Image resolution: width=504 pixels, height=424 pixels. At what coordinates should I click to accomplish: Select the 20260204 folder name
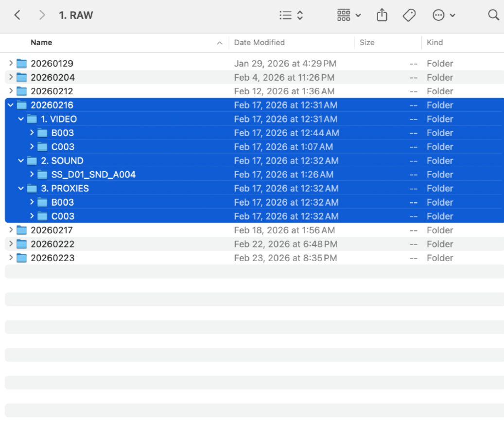pyautogui.click(x=52, y=77)
